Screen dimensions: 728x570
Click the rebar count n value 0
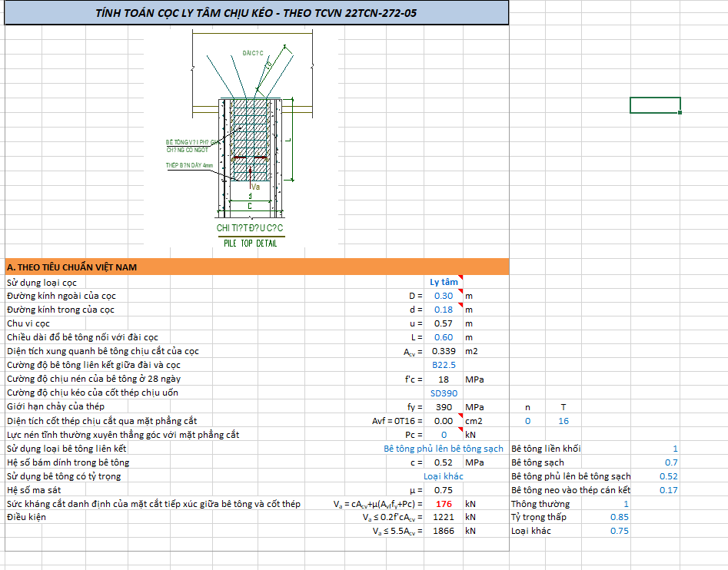click(527, 421)
